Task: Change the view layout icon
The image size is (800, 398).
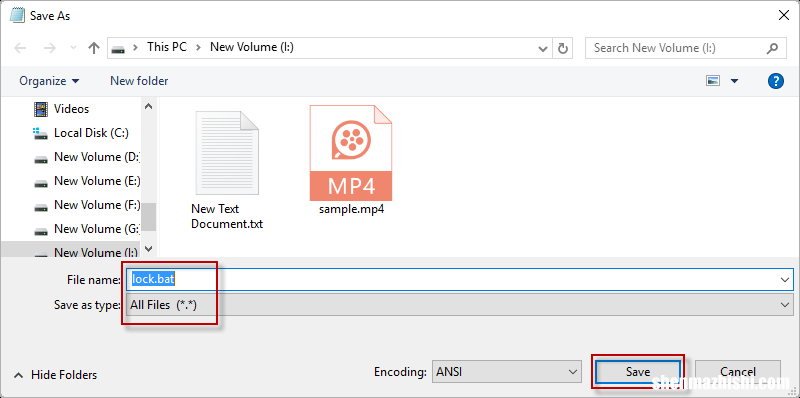Action: [713, 81]
